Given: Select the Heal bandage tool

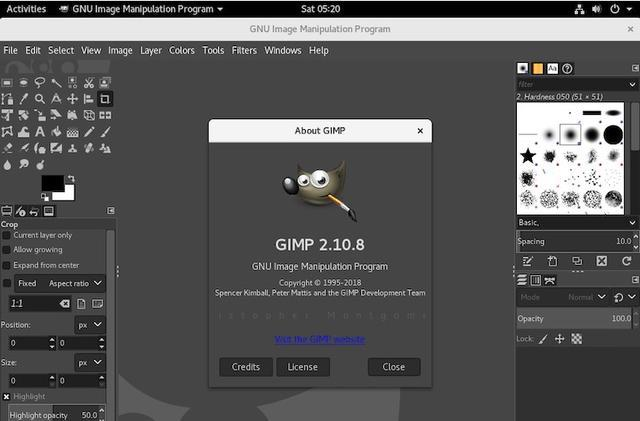Looking at the screenshot, I should click(x=89, y=148).
